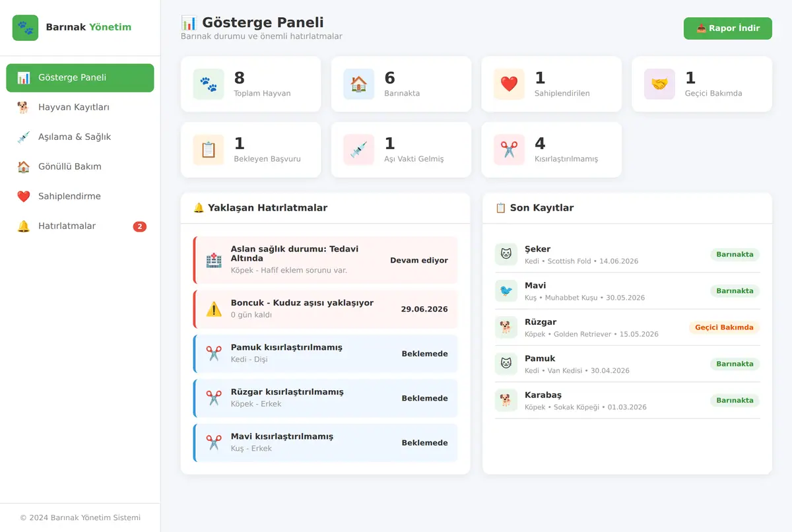The width and height of the screenshot is (792, 532).
Task: Go to Hayvan Kayıtları in the sidebar
Action: (80, 108)
